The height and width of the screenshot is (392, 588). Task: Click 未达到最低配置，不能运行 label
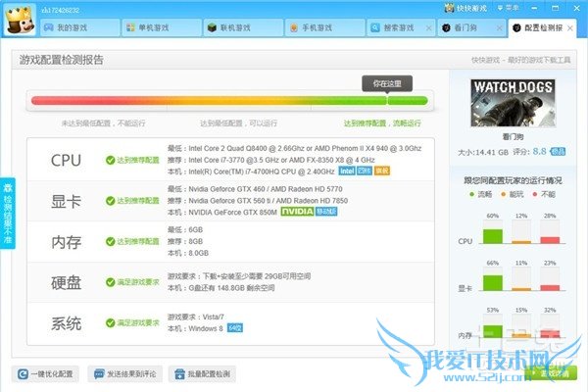pos(104,123)
